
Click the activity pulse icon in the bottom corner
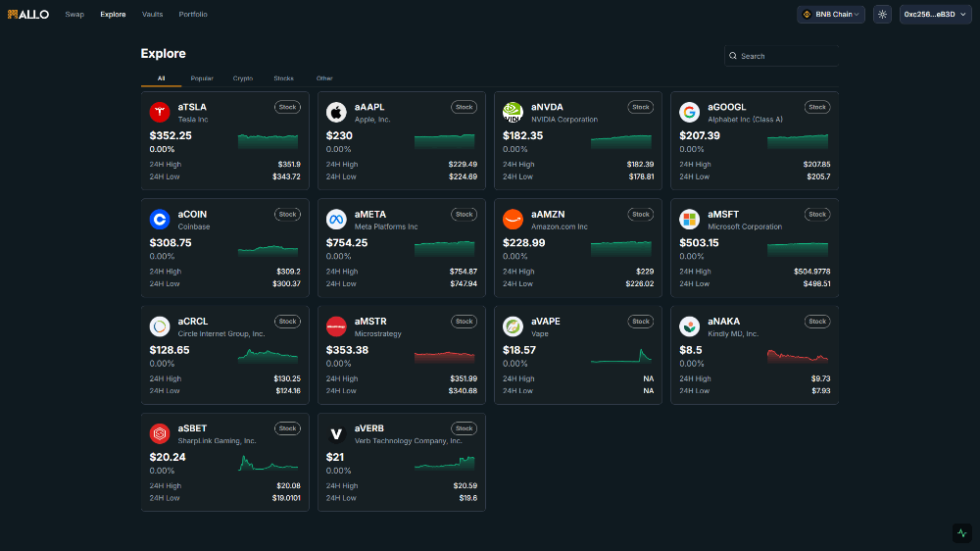962,533
